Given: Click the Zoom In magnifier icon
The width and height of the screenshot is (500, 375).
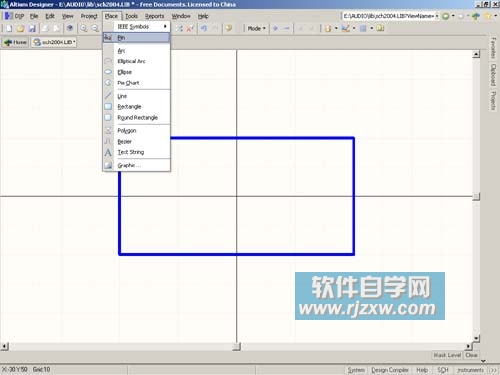Looking at the screenshot, I should 84,28.
